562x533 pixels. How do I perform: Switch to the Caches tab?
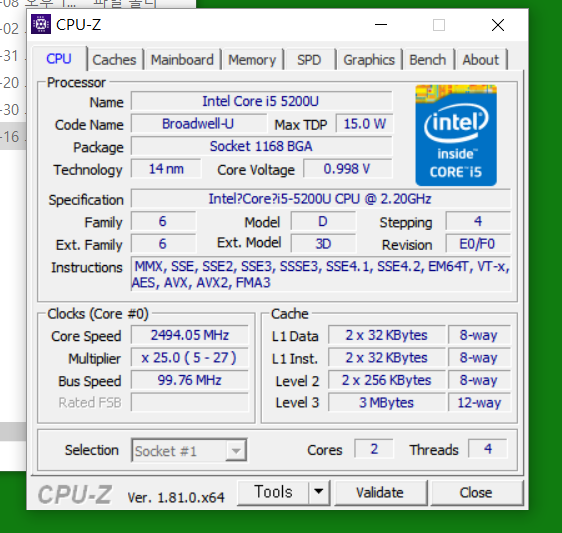pos(114,60)
